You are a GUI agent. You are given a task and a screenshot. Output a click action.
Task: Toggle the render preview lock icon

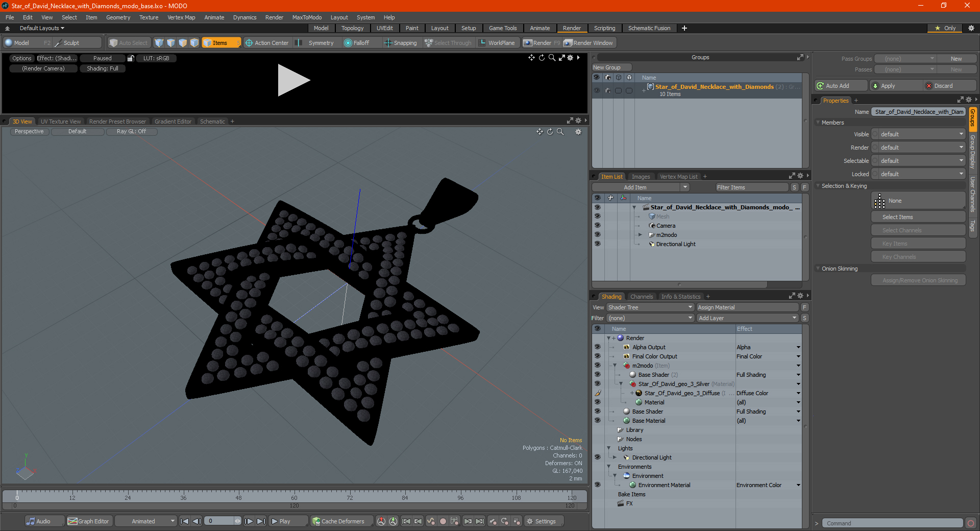pyautogui.click(x=131, y=58)
